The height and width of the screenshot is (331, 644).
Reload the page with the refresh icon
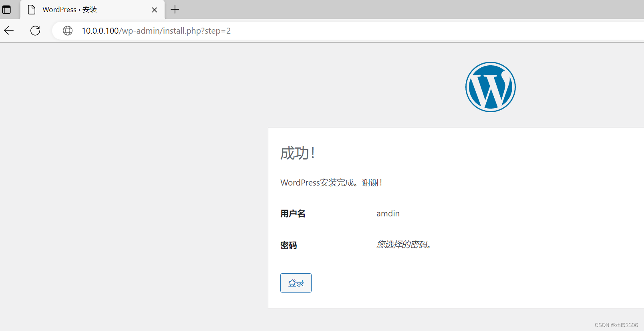click(35, 30)
